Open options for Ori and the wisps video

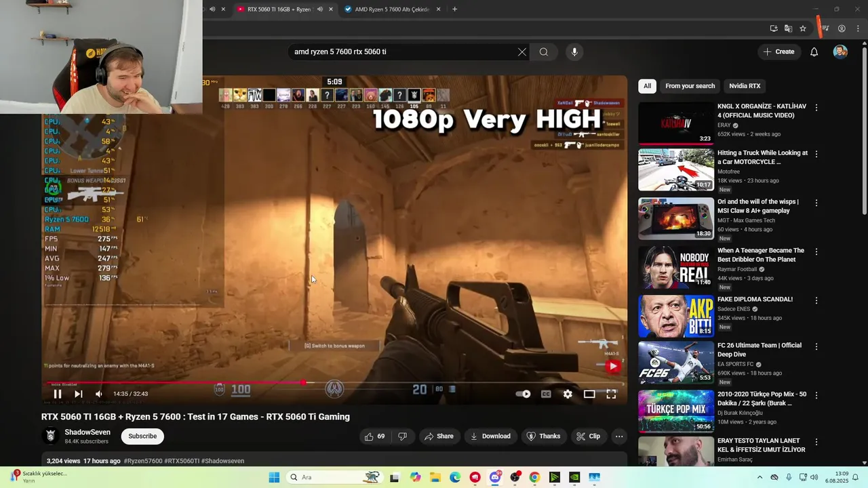point(816,203)
